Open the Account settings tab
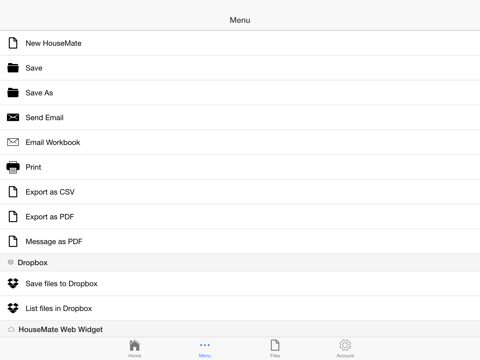 pyautogui.click(x=345, y=348)
